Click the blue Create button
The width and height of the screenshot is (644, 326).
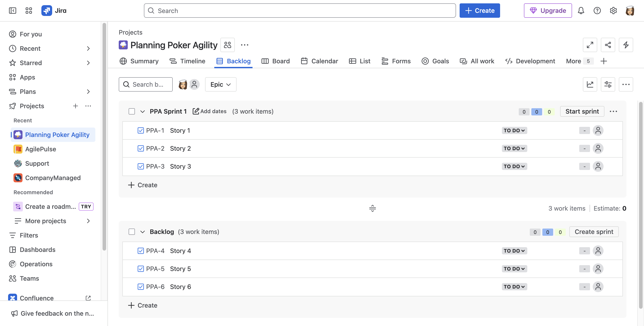[x=479, y=11]
